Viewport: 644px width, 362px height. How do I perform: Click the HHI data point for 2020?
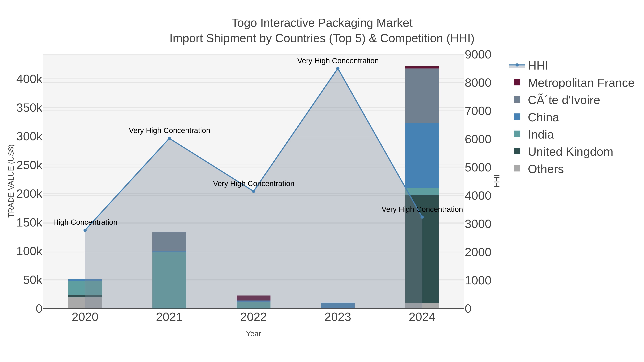[85, 230]
